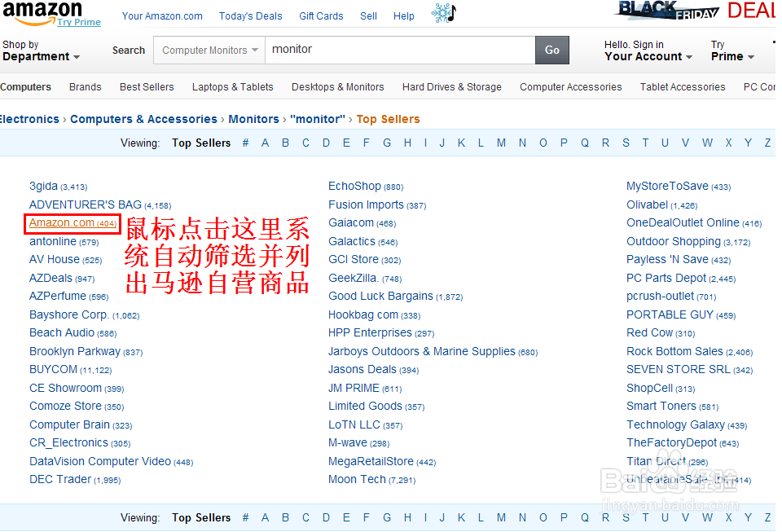Click Top Sellers in the top viewing bar
782x532 pixels.
click(201, 143)
